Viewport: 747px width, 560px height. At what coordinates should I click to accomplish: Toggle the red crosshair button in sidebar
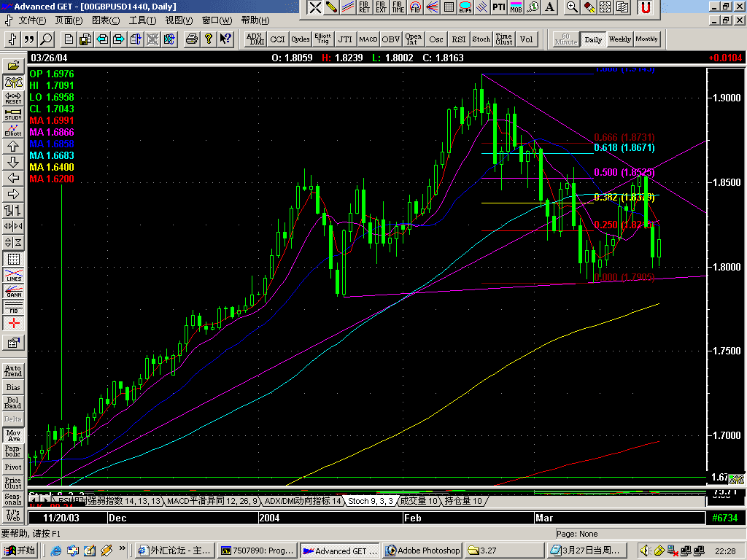pyautogui.click(x=13, y=323)
